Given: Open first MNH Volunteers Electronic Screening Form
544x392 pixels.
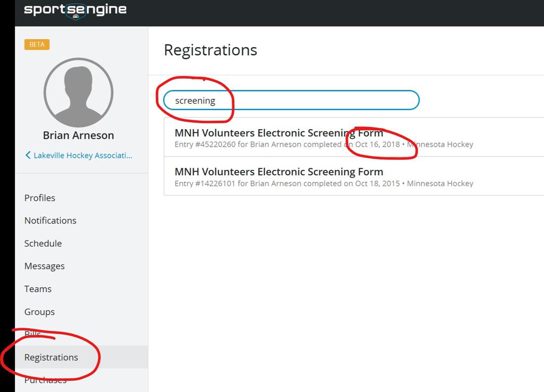Looking at the screenshot, I should pyautogui.click(x=279, y=133).
